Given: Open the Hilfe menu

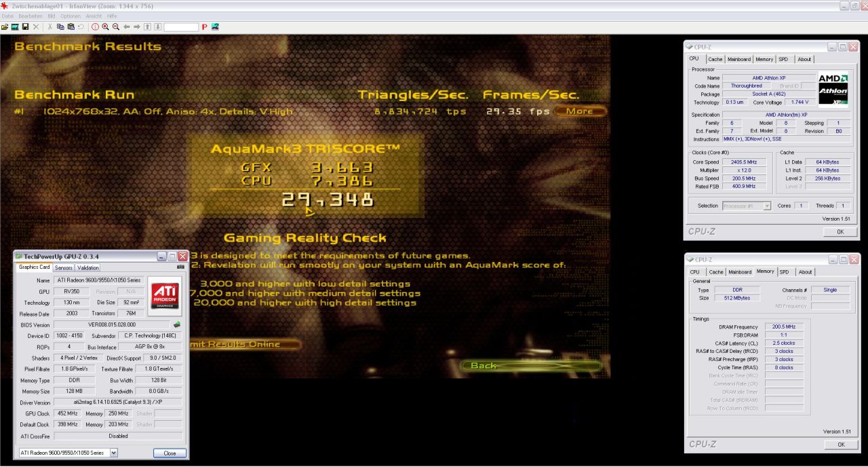Looking at the screenshot, I should pos(112,16).
